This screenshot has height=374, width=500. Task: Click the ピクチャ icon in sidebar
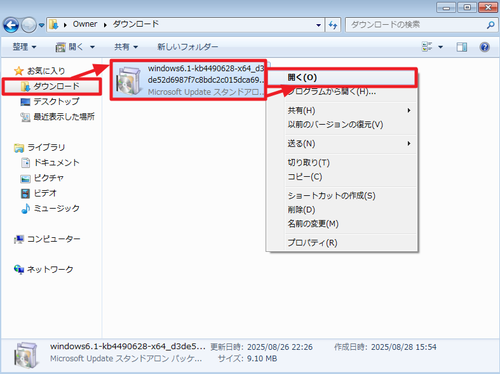pos(25,179)
